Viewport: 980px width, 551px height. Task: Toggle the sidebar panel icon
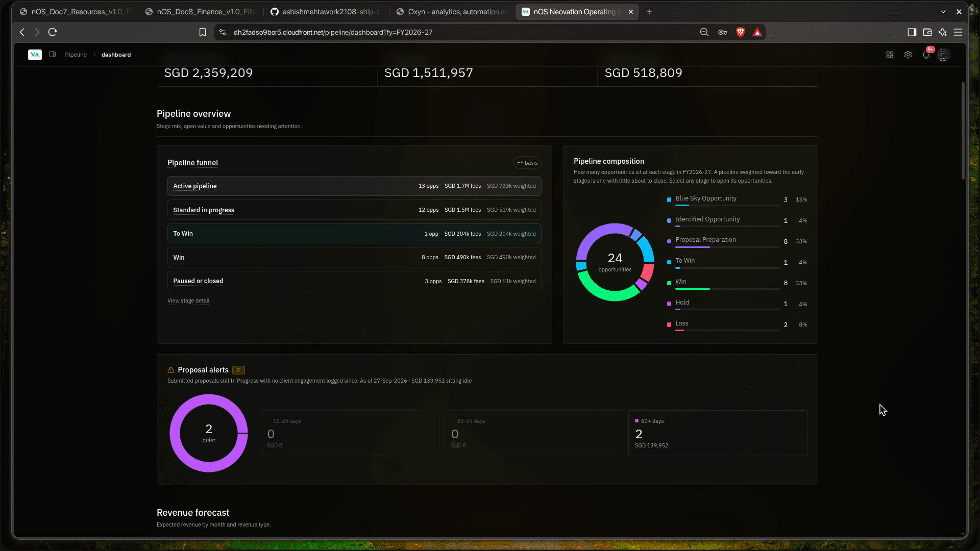click(x=52, y=55)
